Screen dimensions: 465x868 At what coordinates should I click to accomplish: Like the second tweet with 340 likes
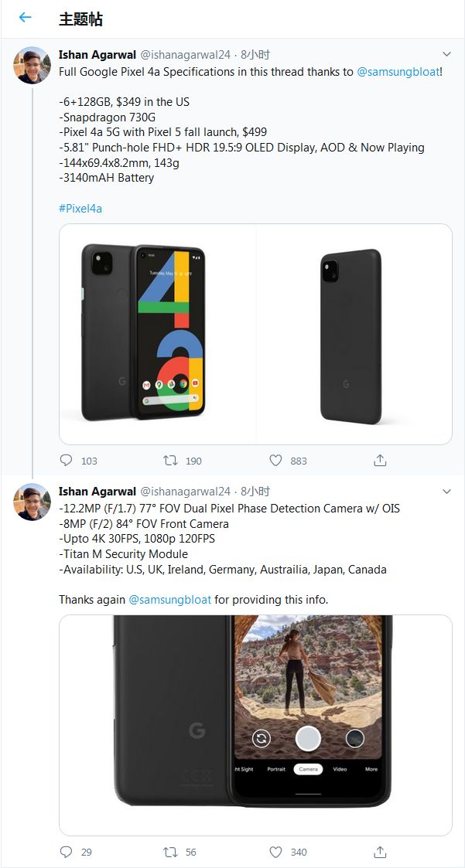pos(275,852)
